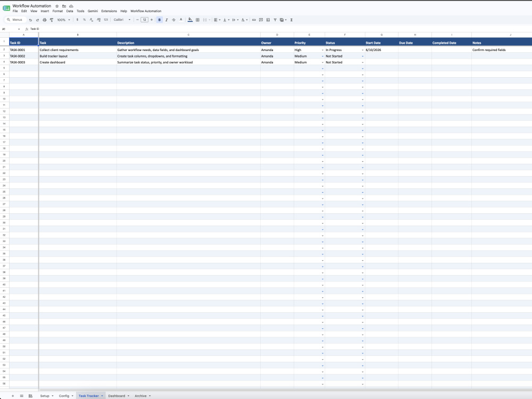The width and height of the screenshot is (532, 399).
Task: Apply currency format with dollar icon
Action: (77, 20)
